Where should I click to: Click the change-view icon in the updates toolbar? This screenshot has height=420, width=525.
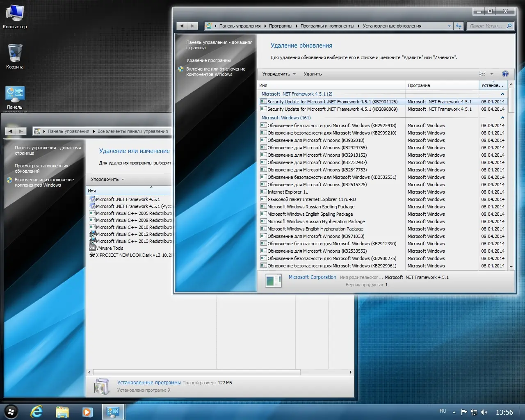(482, 73)
